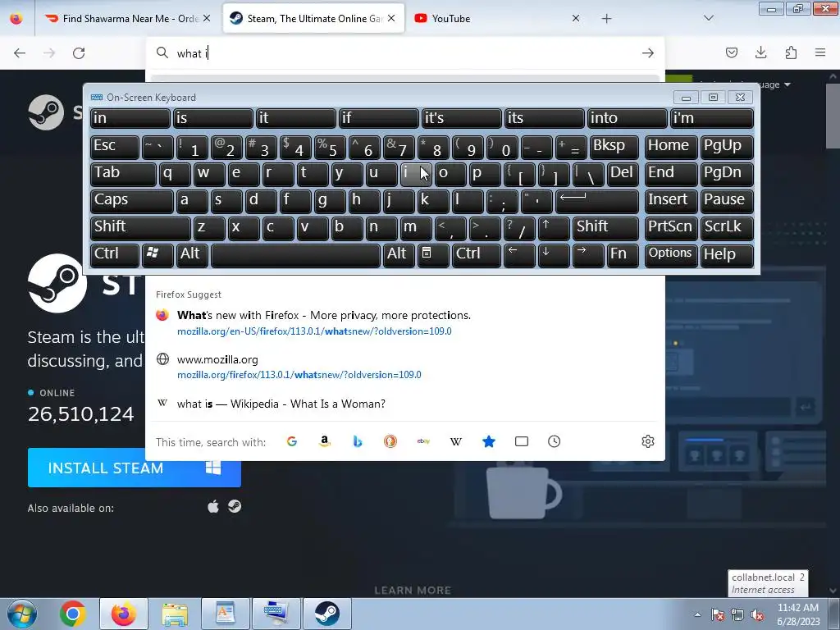
Task: Close the YouTube tab
Action: 576,19
